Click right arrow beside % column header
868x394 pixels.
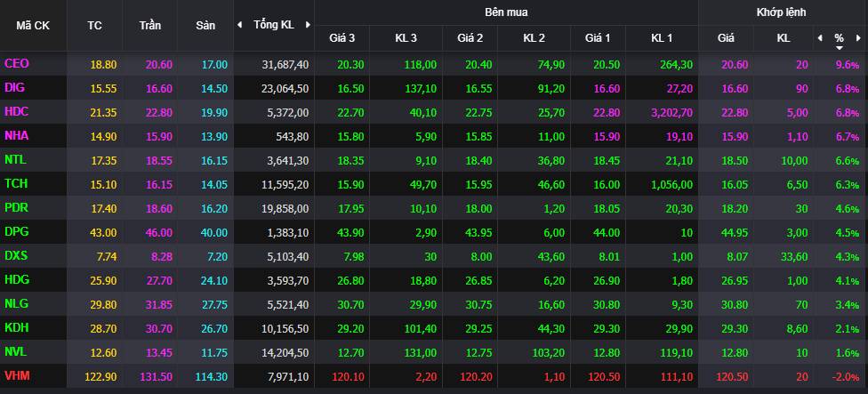pyautogui.click(x=858, y=38)
